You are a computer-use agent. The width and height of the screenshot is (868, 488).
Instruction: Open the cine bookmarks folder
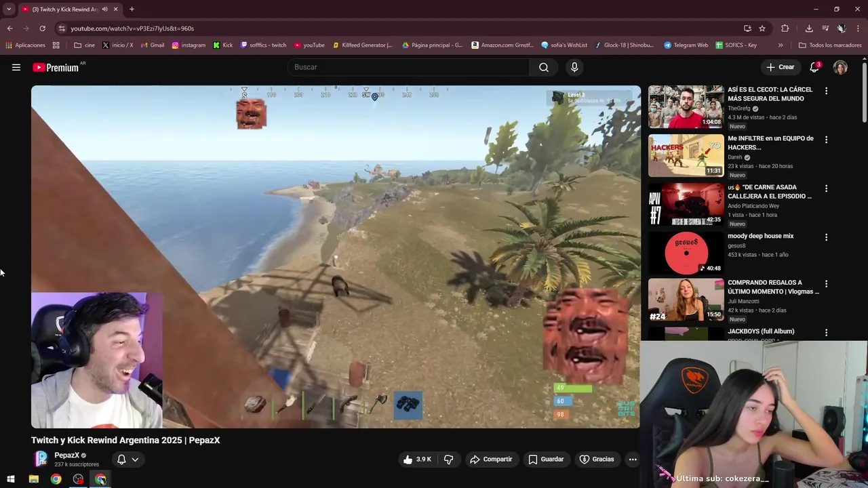[x=84, y=45]
